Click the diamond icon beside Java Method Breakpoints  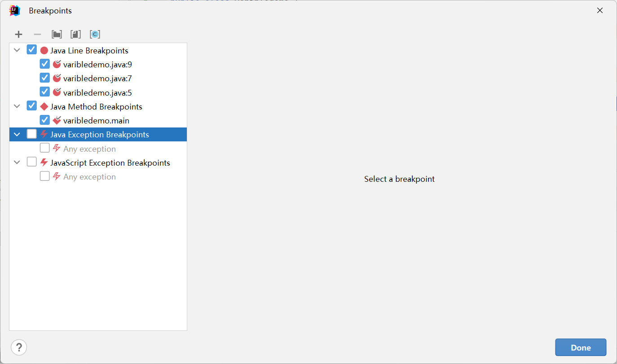pyautogui.click(x=44, y=106)
